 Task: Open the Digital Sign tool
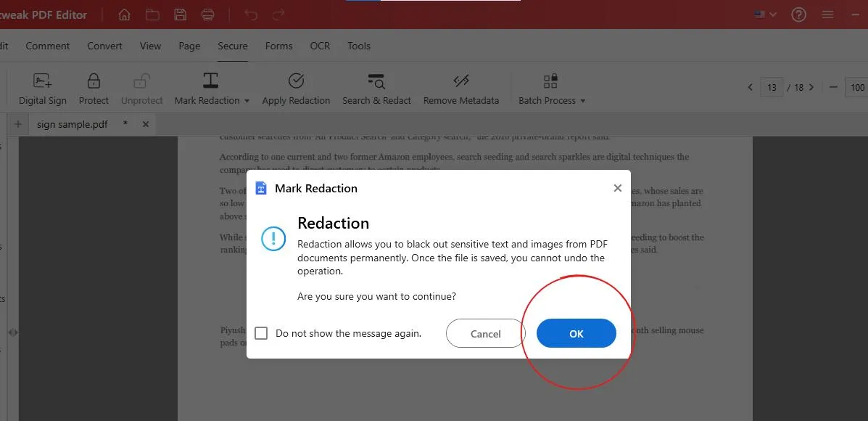tap(43, 89)
